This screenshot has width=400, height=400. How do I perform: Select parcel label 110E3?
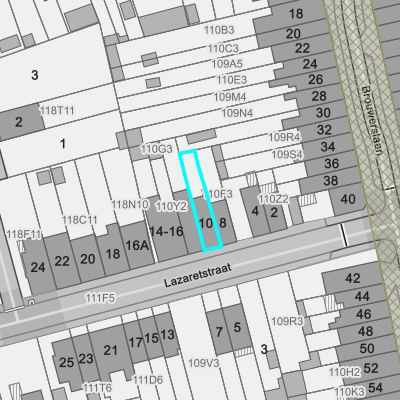232,80
